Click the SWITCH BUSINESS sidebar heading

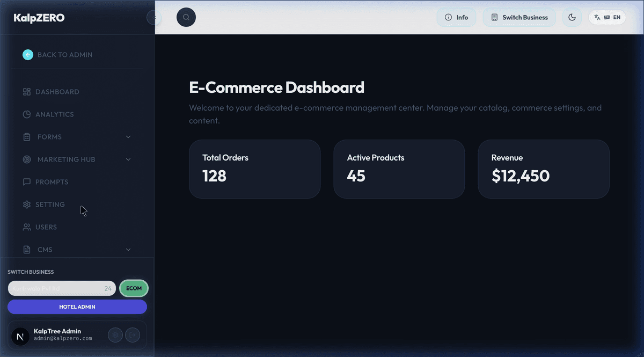coord(31,272)
